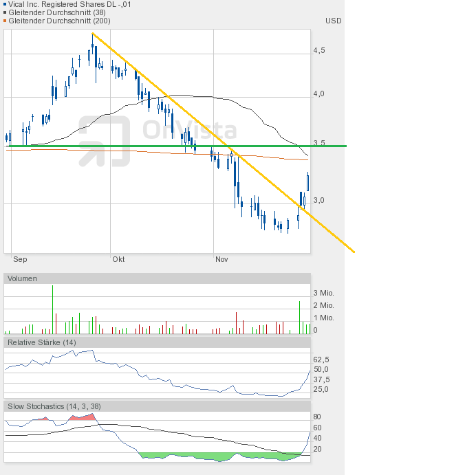Click the Sep month label on time axis

[x=20, y=259]
